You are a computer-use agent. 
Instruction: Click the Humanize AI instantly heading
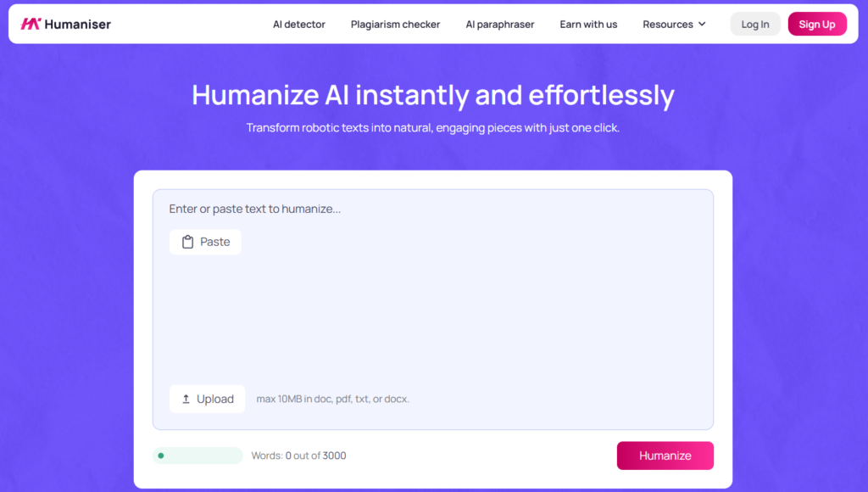[x=433, y=94]
